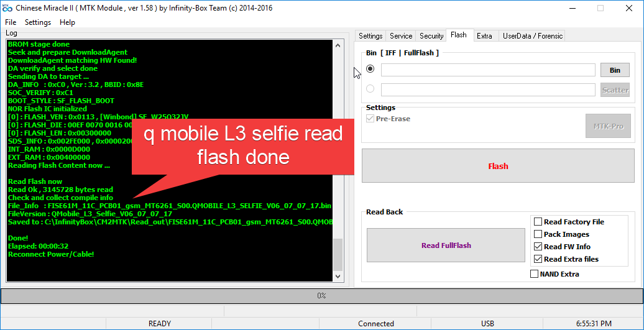Click 'EXT_RAM : 0x00400000' log line
The image size is (644, 330).
[49, 157]
